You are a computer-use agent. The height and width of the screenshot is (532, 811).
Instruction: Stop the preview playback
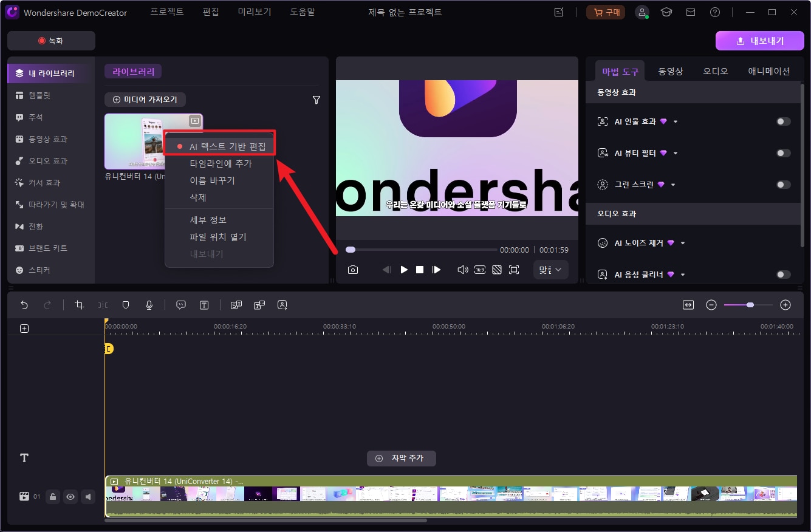(420, 270)
